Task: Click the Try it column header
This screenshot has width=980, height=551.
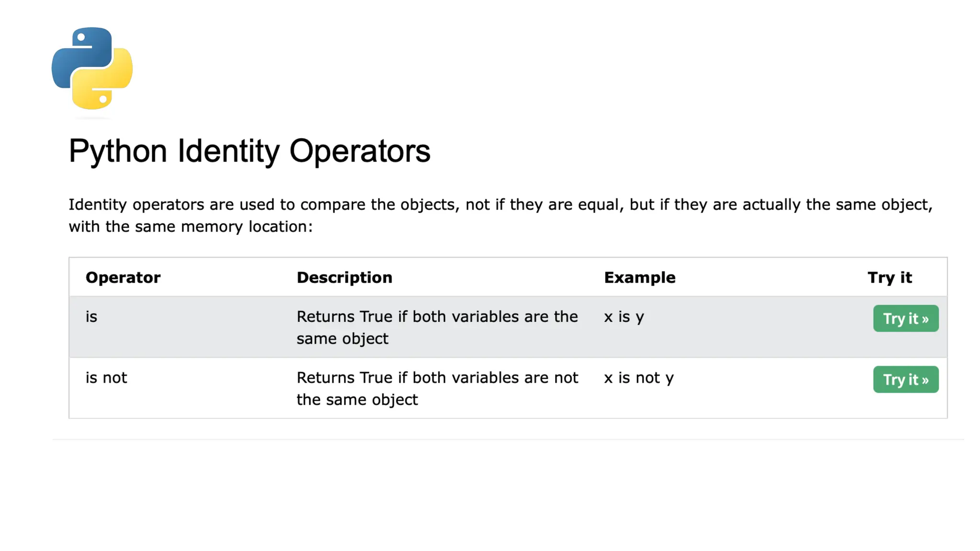Action: [890, 277]
